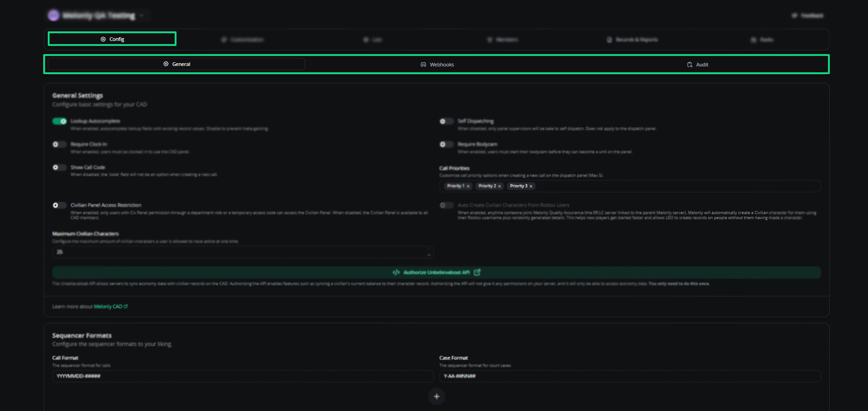Toggle the Self Dispatching switch
The height and width of the screenshot is (411, 868).
coord(447,121)
